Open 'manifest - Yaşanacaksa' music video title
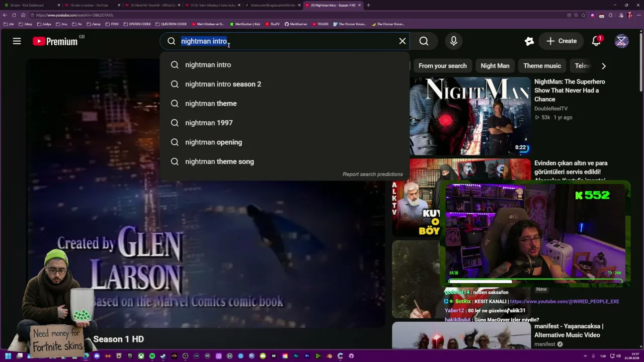The height and width of the screenshot is (362, 644). point(569,330)
